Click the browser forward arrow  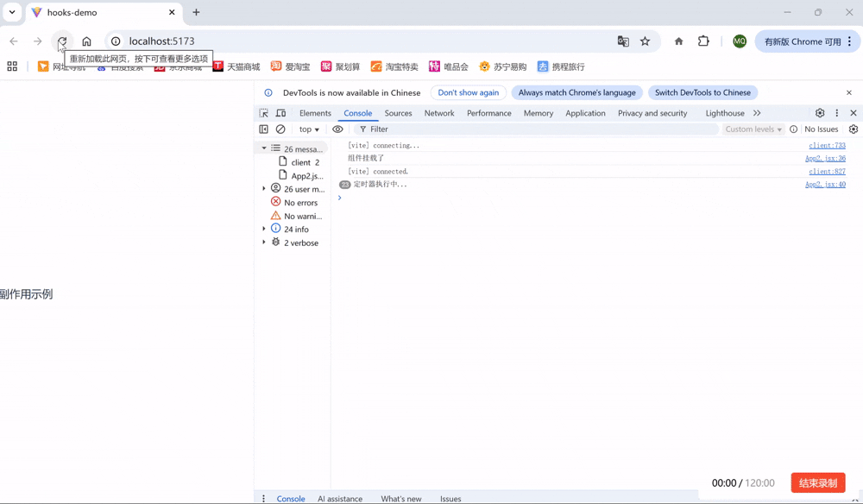37,41
